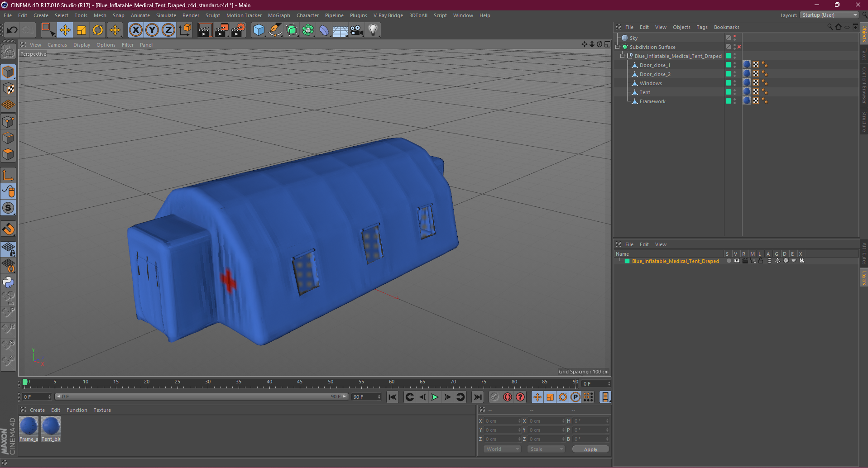Viewport: 868px width, 468px height.
Task: Collapse Subdivision Surface tree node
Action: pyautogui.click(x=618, y=47)
